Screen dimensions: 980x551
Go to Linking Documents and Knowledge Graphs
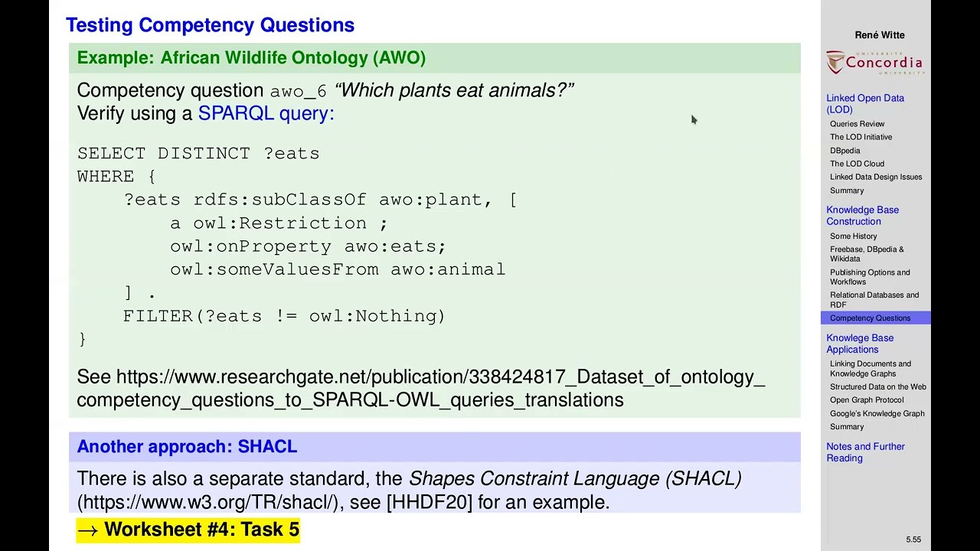tap(870, 369)
